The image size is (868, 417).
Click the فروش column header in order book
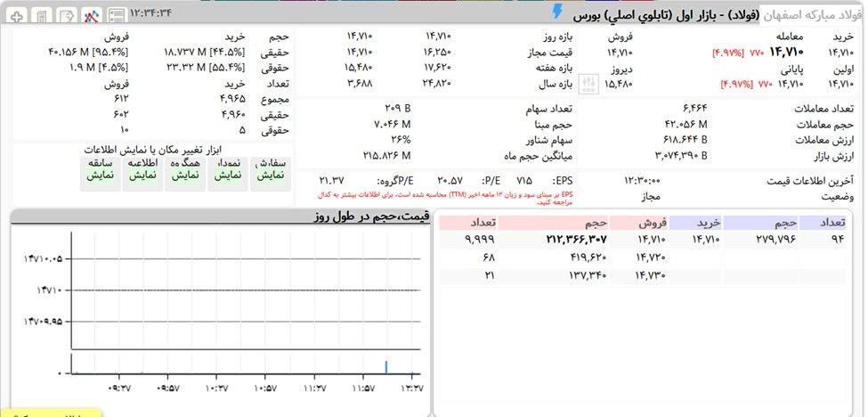(x=638, y=223)
